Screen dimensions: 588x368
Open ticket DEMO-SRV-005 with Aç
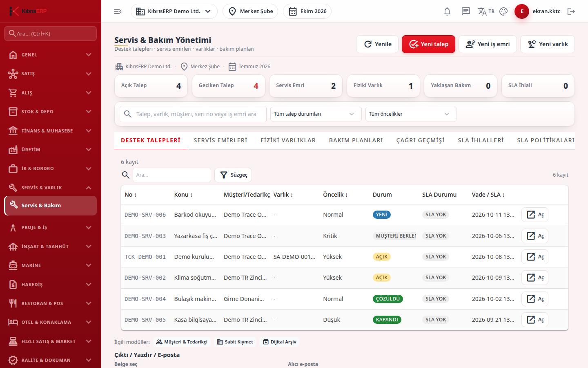(x=535, y=320)
